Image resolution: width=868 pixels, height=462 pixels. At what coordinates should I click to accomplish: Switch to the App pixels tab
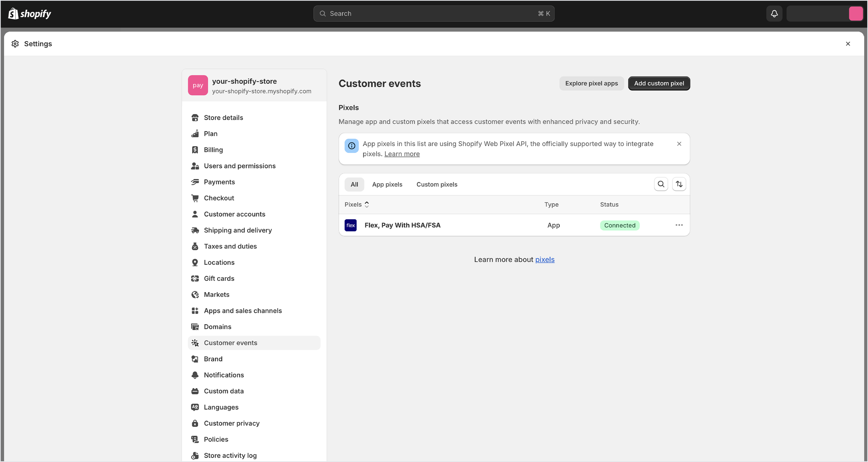(x=387, y=184)
